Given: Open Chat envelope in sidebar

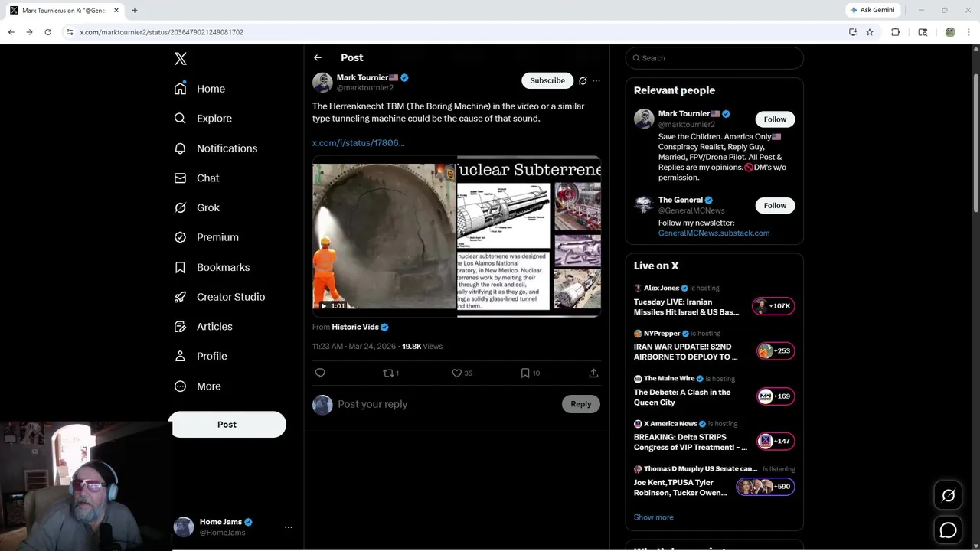Looking at the screenshot, I should pos(180,178).
